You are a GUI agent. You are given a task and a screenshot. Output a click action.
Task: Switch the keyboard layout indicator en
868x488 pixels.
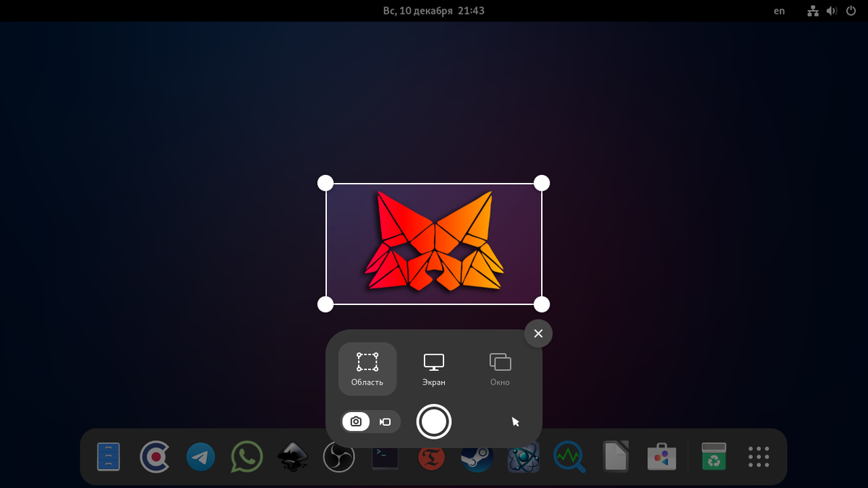(x=779, y=11)
